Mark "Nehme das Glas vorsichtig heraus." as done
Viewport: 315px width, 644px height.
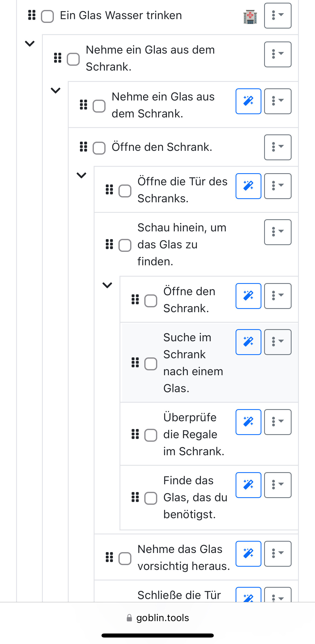pyautogui.click(x=125, y=558)
